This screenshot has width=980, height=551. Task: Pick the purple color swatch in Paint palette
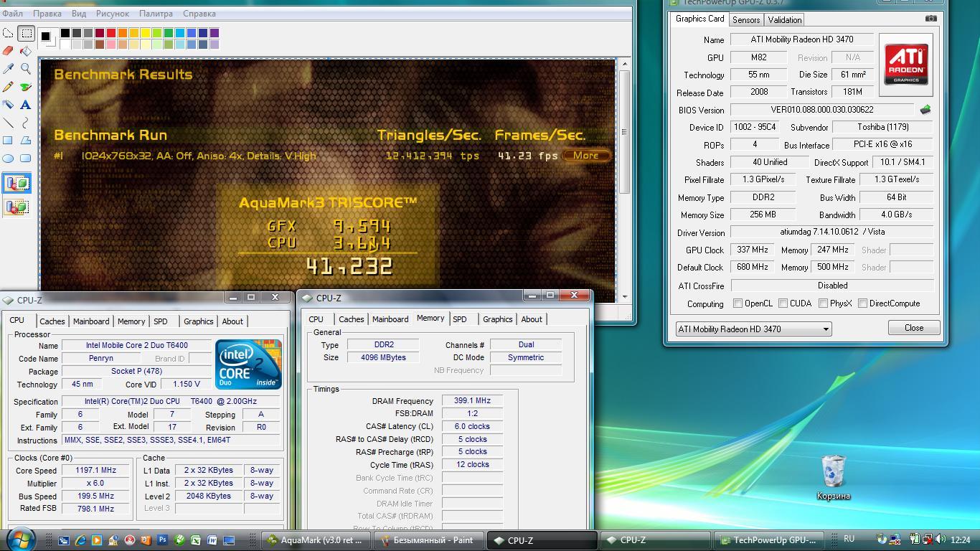click(x=215, y=32)
